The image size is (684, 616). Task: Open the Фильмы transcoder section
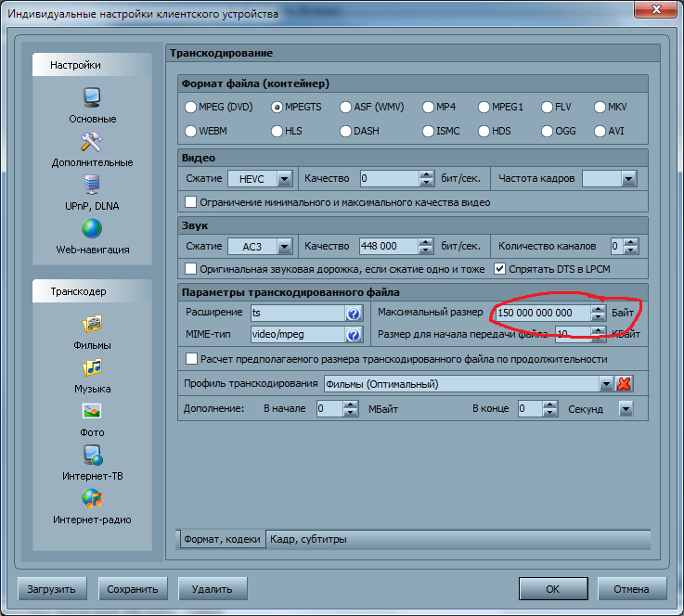92,325
